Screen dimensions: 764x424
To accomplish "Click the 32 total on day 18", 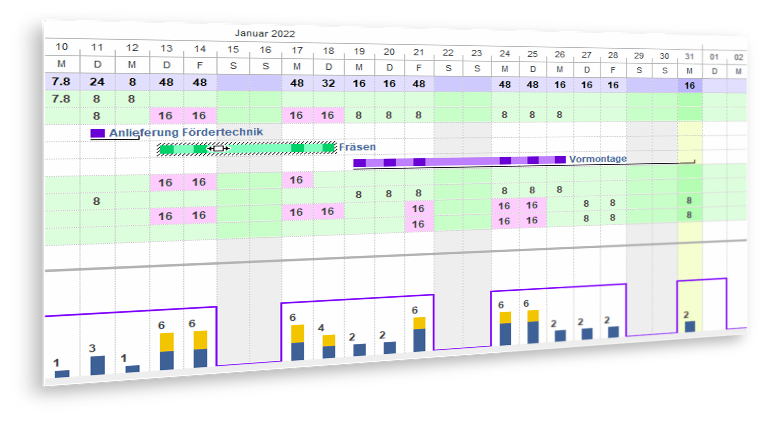I will (328, 83).
